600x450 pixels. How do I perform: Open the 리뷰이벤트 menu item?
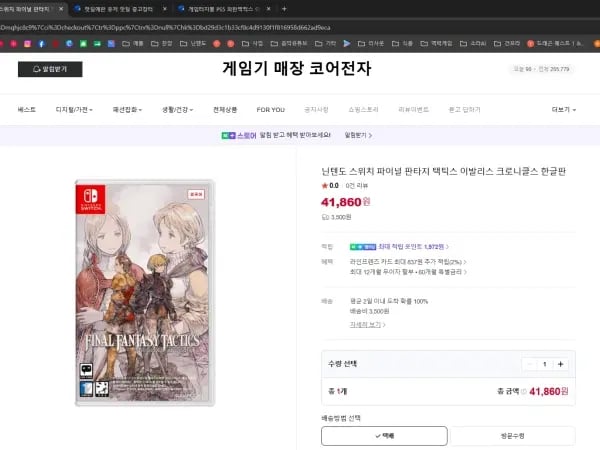(x=413, y=109)
